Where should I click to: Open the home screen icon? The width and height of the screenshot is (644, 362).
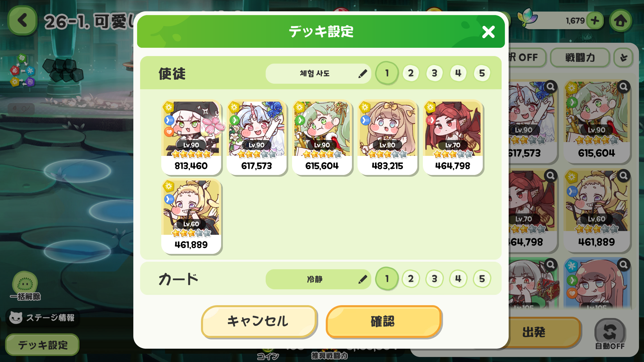point(621,21)
